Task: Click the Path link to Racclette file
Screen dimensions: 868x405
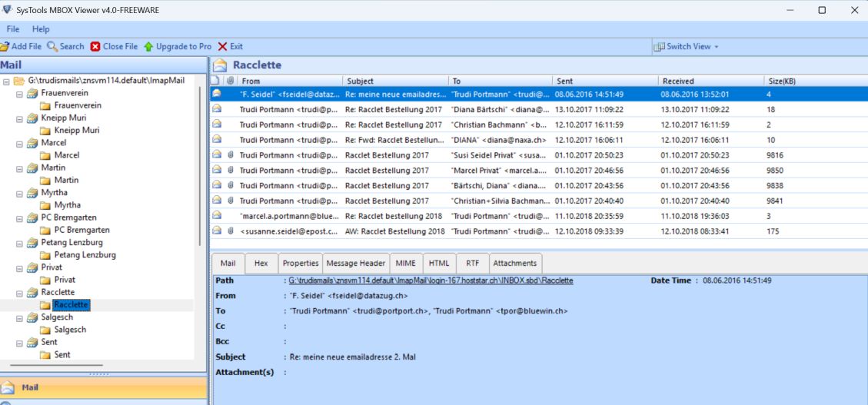Action: pyautogui.click(x=431, y=281)
